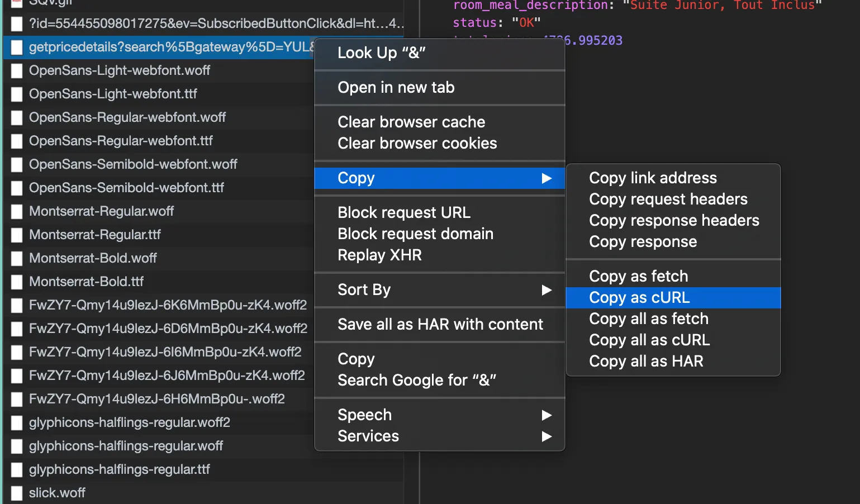The width and height of the screenshot is (860, 504).
Task: Choose Block request URL
Action: click(x=439, y=213)
